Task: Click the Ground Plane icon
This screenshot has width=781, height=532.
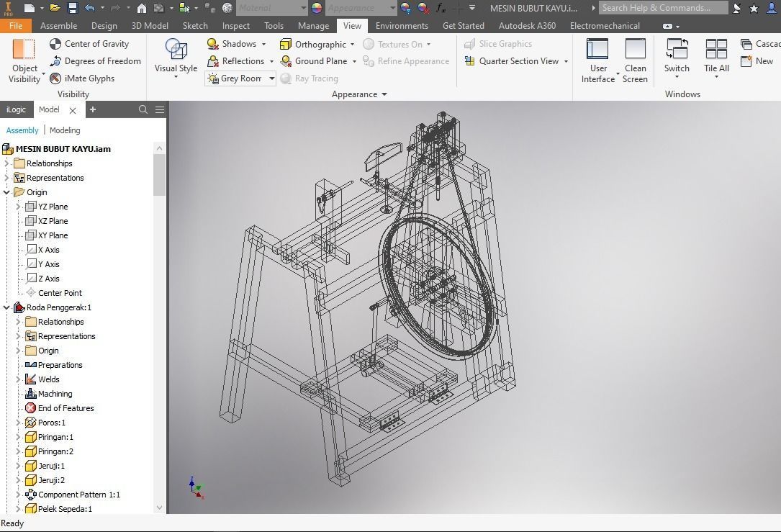Action: (x=286, y=60)
